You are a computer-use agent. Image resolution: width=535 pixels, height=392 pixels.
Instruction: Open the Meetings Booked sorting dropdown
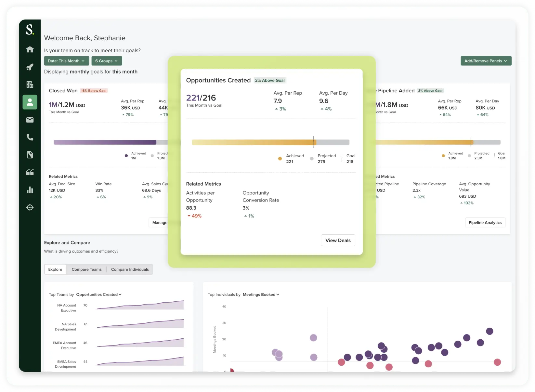point(261,294)
